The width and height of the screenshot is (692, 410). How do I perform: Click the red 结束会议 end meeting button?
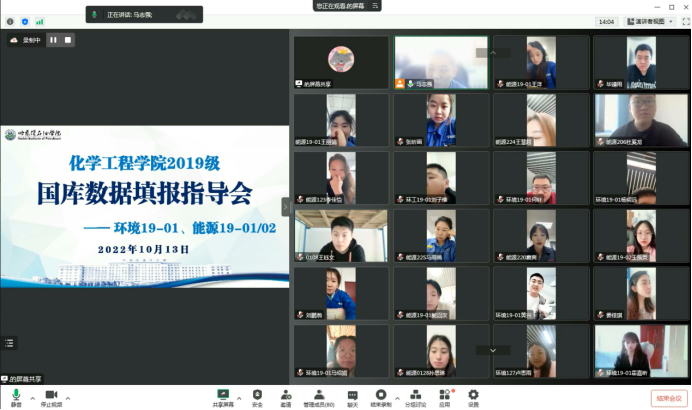(669, 398)
